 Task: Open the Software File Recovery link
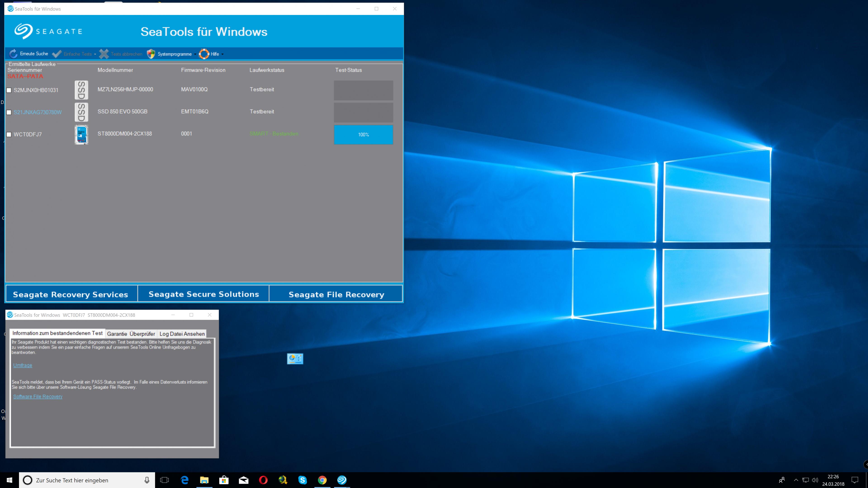38,397
